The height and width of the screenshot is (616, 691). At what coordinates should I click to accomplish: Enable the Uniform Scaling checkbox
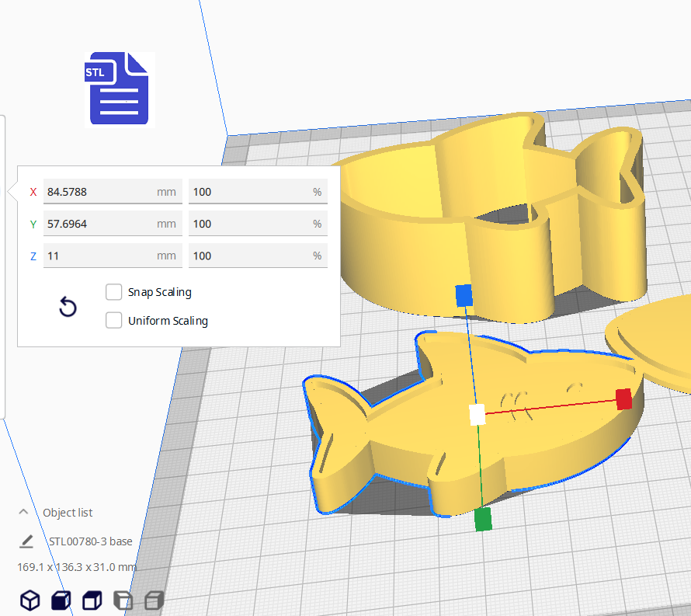pos(114,320)
